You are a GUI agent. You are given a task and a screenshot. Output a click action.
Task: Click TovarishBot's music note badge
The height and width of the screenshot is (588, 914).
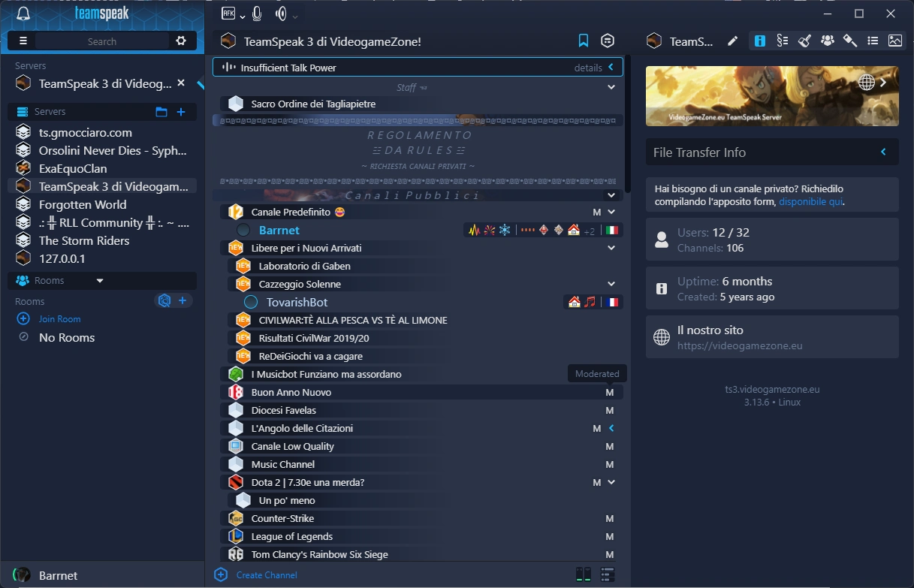(x=590, y=302)
